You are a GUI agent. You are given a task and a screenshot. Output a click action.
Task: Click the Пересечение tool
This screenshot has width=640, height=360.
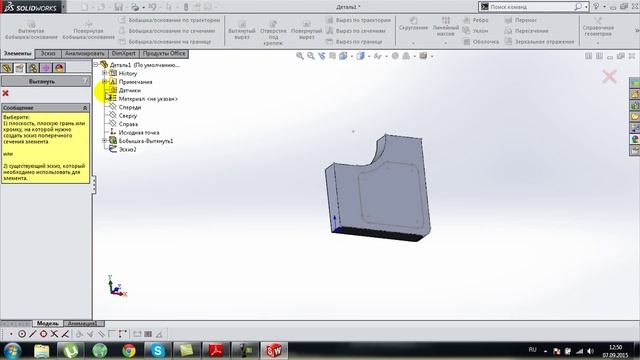pos(527,31)
